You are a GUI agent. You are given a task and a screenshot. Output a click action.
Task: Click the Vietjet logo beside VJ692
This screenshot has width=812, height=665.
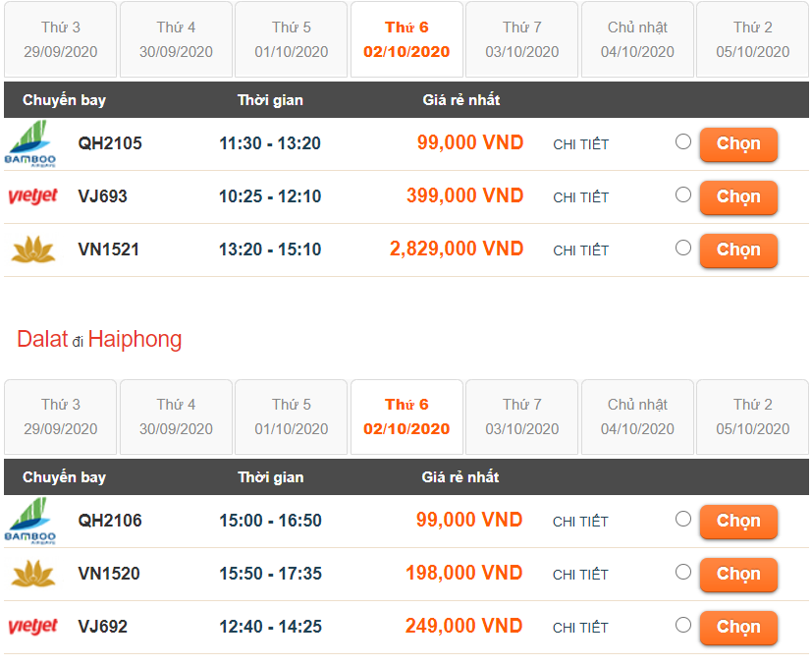coord(32,627)
